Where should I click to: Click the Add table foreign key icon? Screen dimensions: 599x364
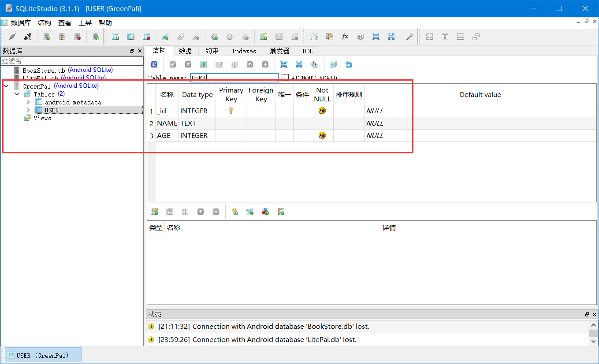250,212
